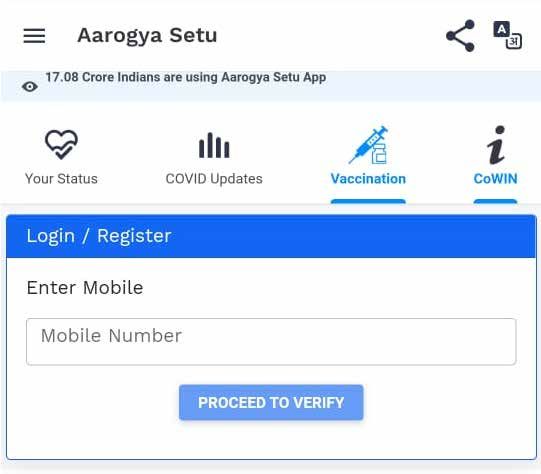Switch to the COVID Updates tab label
Screen dimensions: 541x474
214,179
